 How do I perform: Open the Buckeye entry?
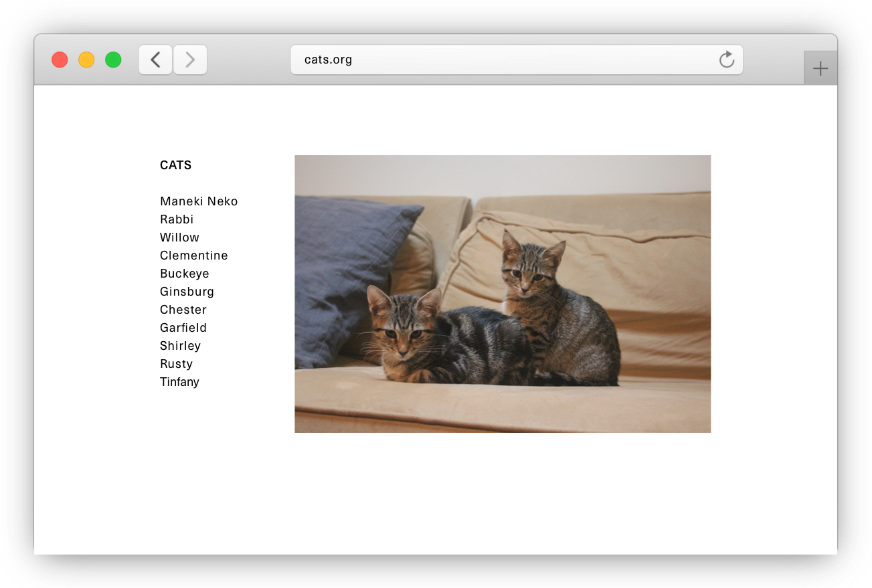coord(184,274)
